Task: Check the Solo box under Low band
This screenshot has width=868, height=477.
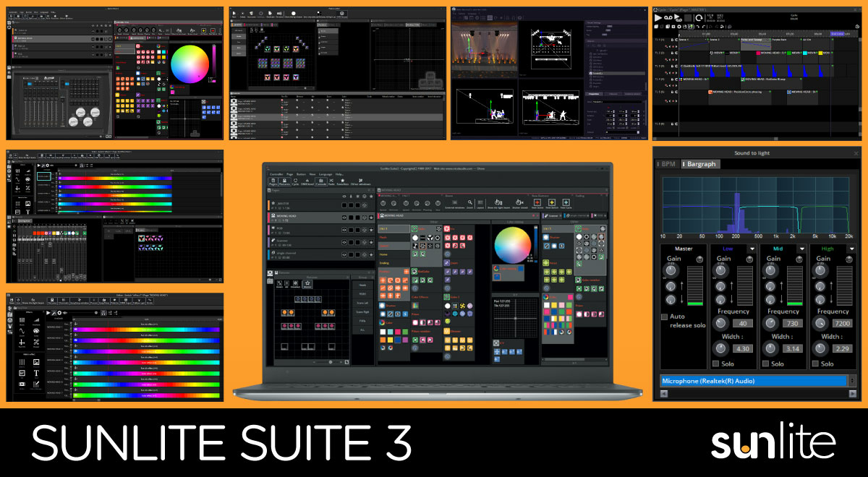Action: [716, 364]
